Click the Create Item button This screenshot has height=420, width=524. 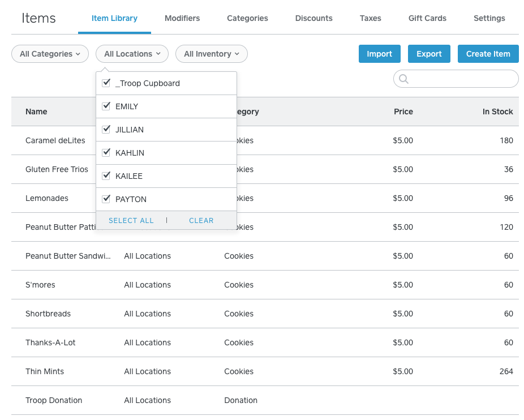coord(488,54)
